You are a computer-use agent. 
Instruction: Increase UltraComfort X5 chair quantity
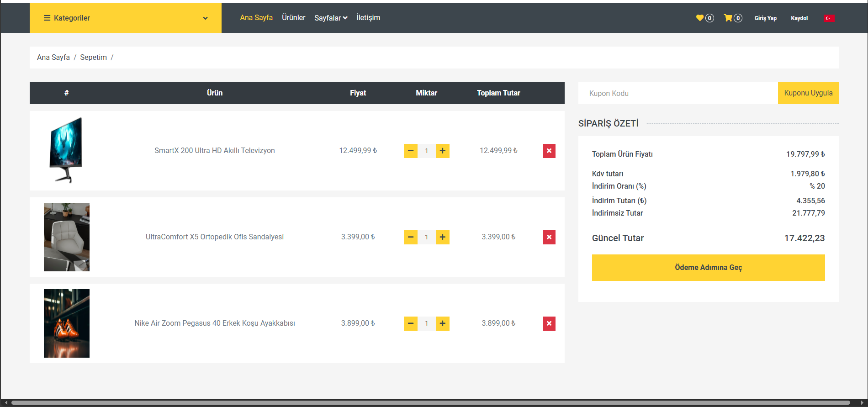click(x=442, y=237)
